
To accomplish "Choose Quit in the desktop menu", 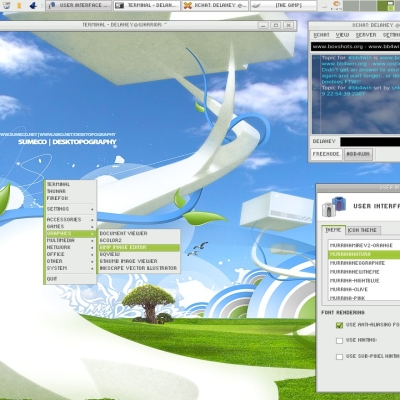I will [70, 279].
